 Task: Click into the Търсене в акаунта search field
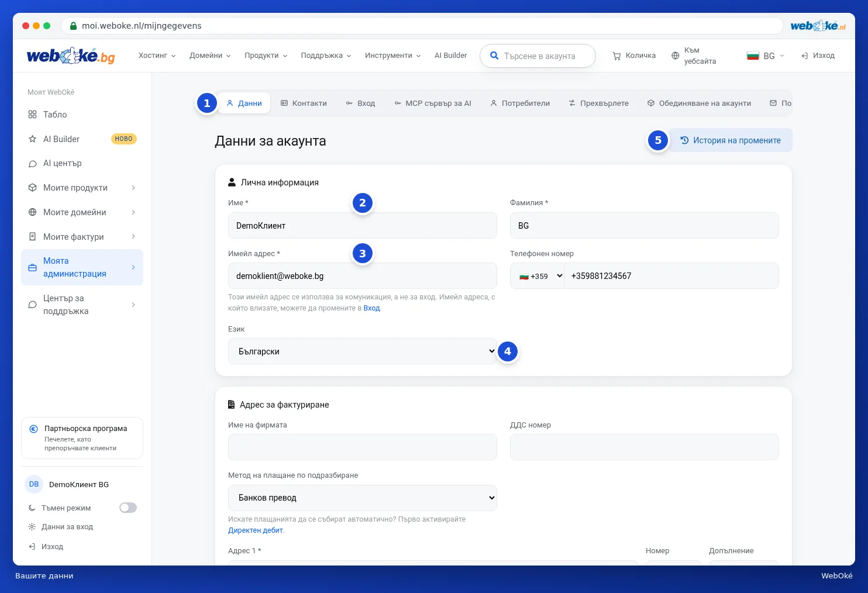tap(538, 56)
